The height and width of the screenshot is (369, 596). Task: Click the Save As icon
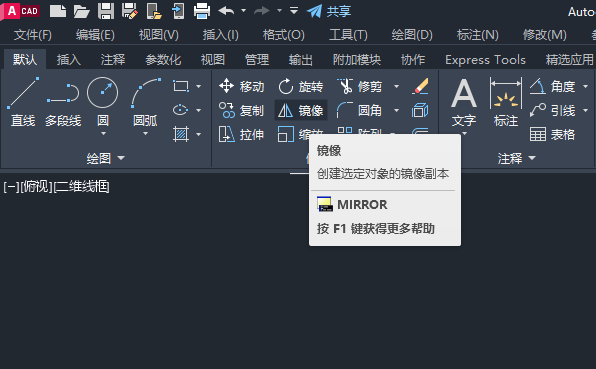[130, 11]
